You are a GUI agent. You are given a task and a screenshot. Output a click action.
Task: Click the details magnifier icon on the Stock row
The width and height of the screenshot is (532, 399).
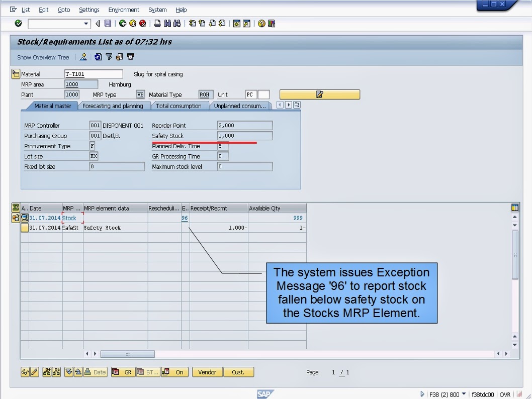pyautogui.click(x=24, y=218)
